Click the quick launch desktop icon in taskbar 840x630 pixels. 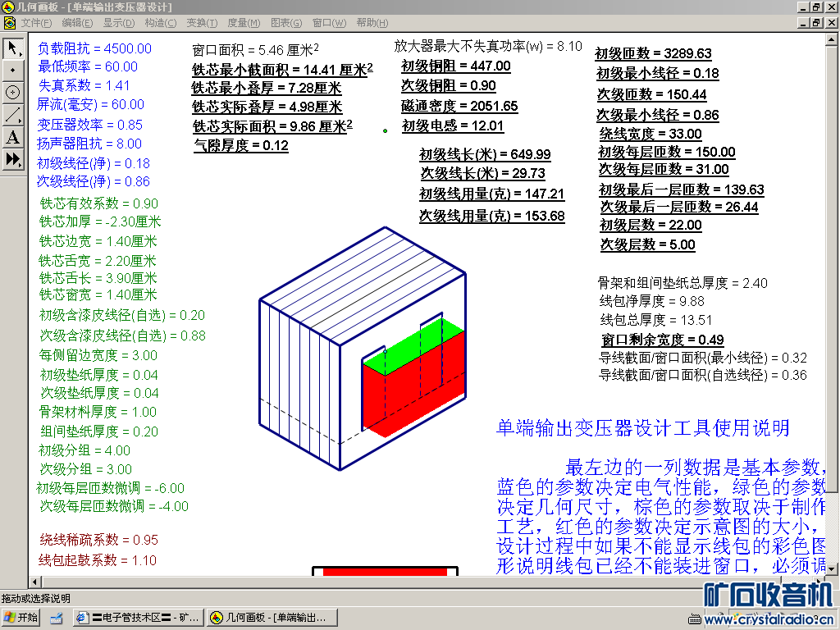(57, 619)
